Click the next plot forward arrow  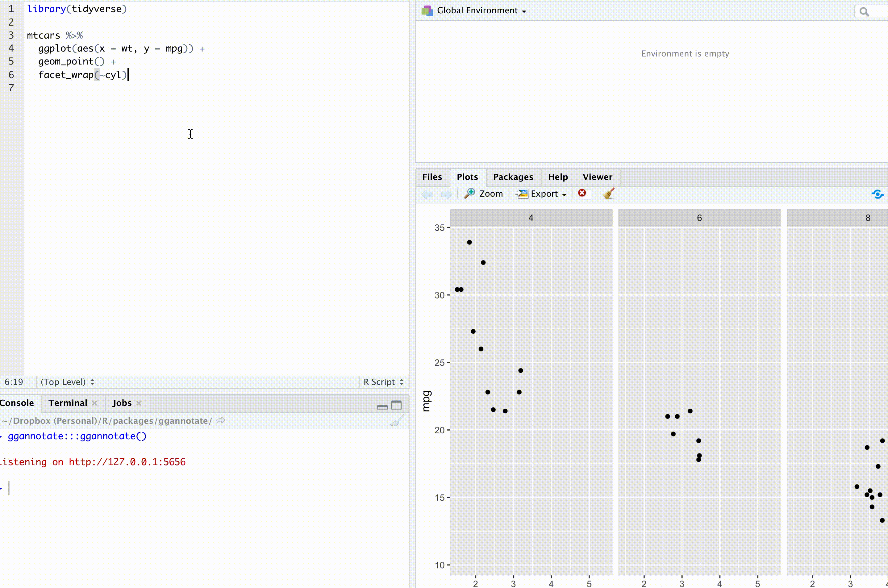(446, 194)
